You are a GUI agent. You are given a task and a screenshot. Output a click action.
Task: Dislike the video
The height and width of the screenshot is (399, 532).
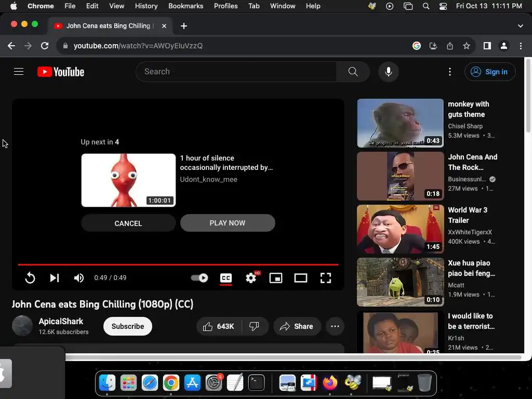click(254, 326)
